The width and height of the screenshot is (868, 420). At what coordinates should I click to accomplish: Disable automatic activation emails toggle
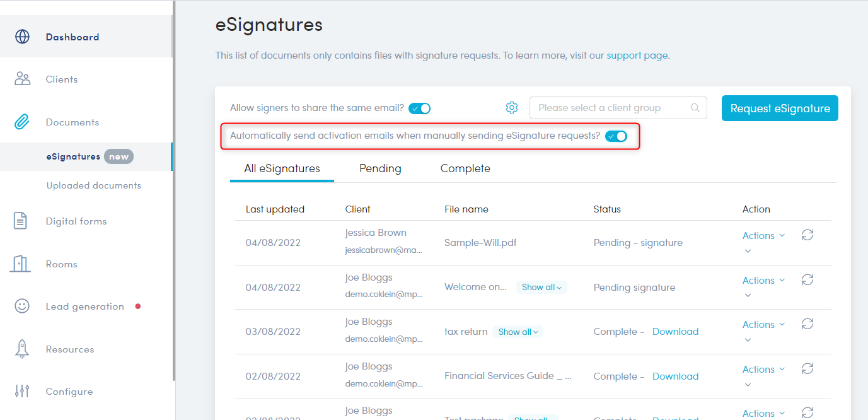616,136
